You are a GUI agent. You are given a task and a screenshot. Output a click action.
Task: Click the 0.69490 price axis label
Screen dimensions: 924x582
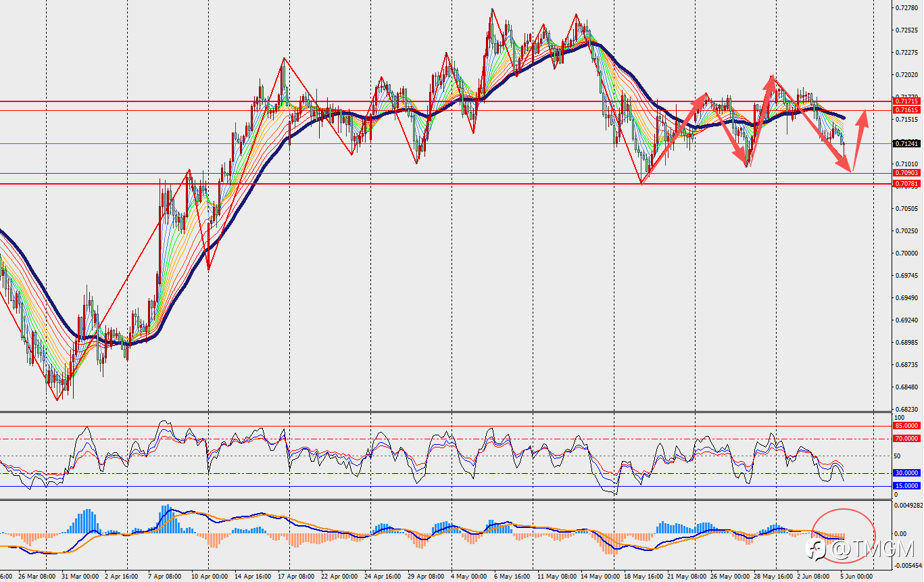[906, 298]
